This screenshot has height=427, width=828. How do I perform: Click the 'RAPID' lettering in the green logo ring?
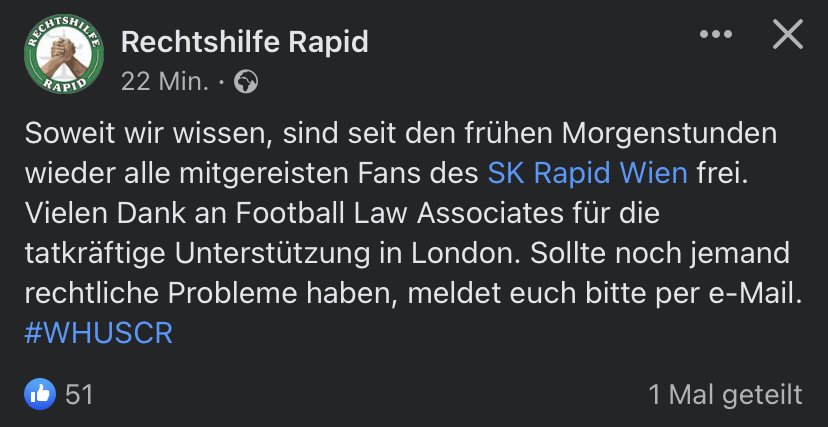point(64,84)
